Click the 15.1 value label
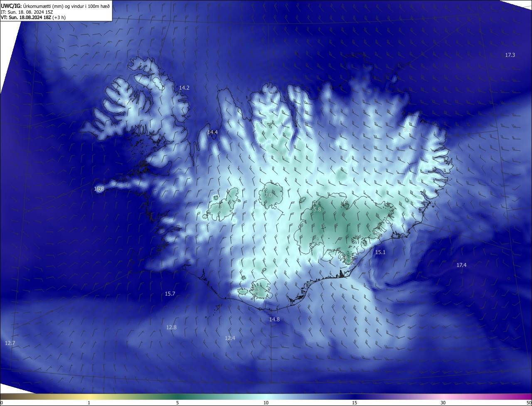Image resolution: width=532 pixels, height=406 pixels. click(380, 252)
